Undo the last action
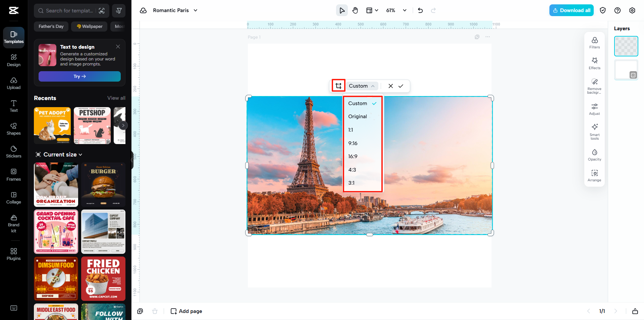The height and width of the screenshot is (320, 644). (x=420, y=10)
